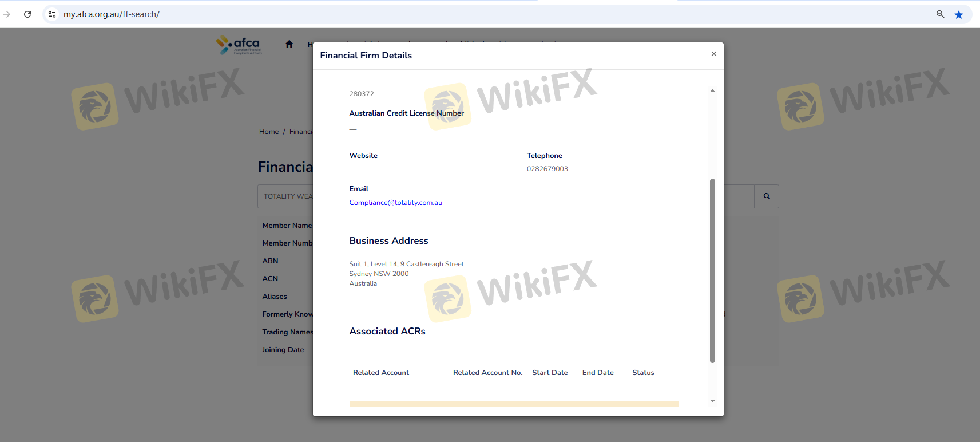Click the dialog scroll up arrow
The width and height of the screenshot is (980, 442).
[712, 91]
